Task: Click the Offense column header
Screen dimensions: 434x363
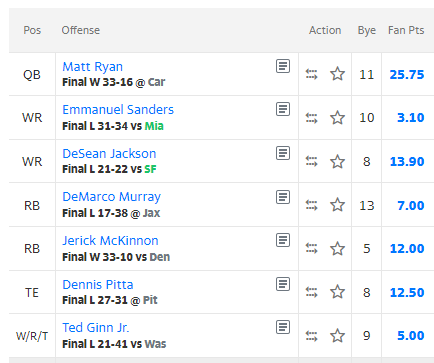Action: coord(81,30)
